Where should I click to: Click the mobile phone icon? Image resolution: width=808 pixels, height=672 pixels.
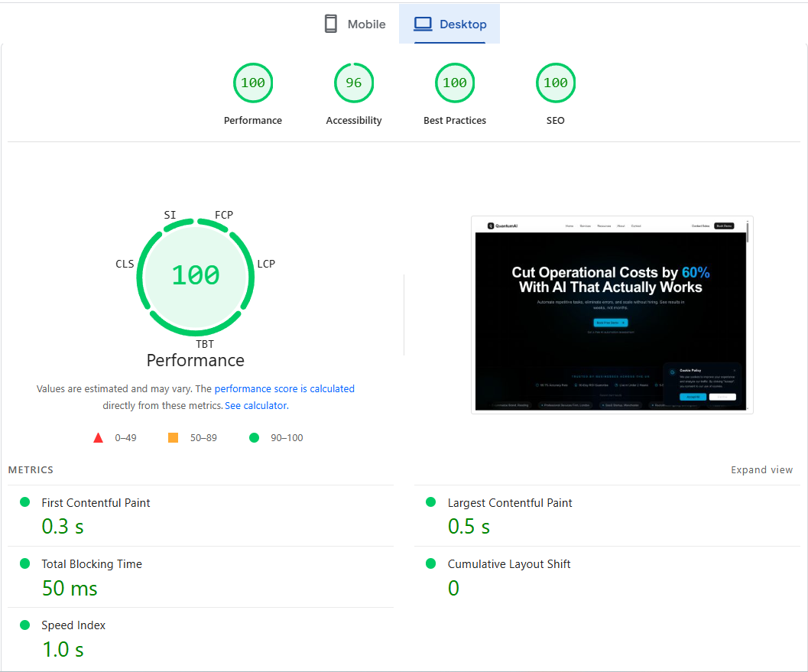point(330,23)
